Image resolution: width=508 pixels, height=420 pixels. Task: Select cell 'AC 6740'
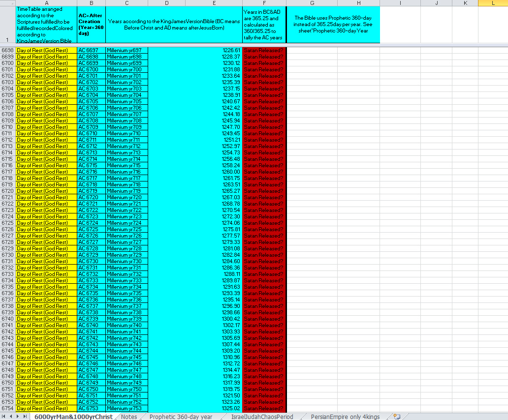pyautogui.click(x=92, y=325)
